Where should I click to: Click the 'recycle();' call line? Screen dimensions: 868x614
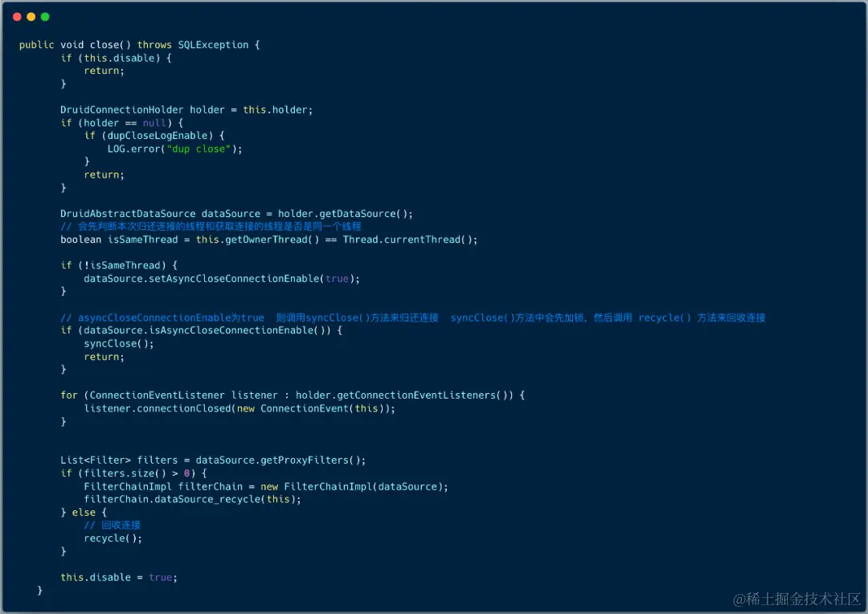pyautogui.click(x=113, y=538)
